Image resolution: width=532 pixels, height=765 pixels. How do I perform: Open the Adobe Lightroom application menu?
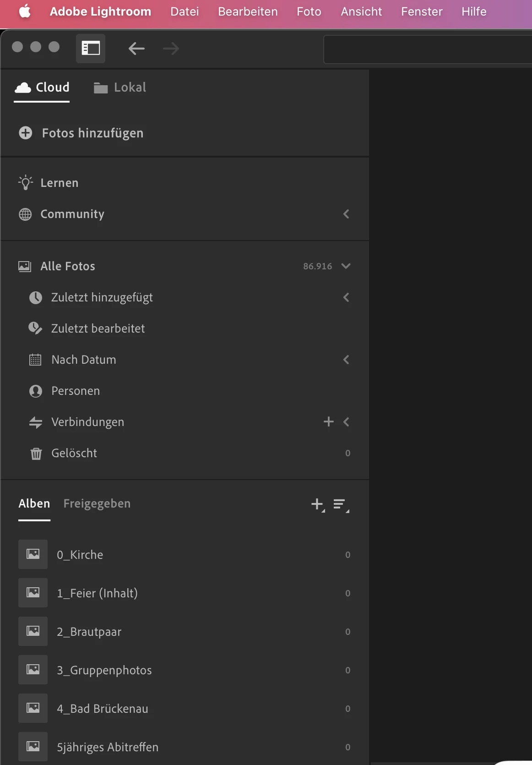(x=100, y=11)
